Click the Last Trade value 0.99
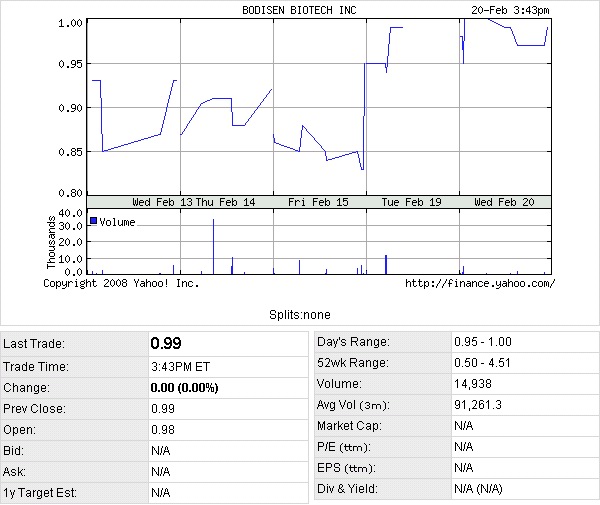 (x=166, y=343)
